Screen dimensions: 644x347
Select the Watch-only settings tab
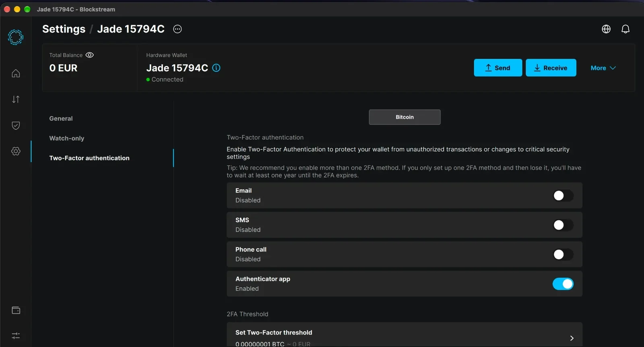(x=67, y=138)
